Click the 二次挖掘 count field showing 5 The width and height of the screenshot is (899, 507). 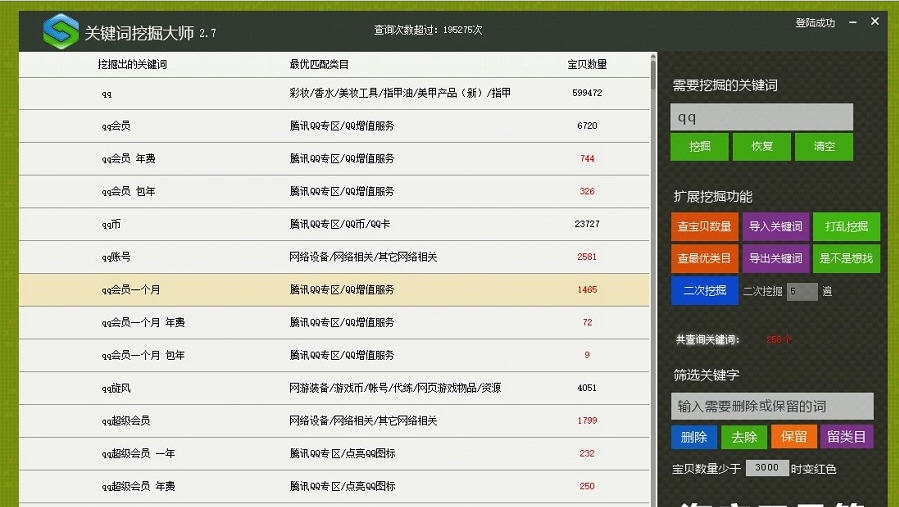[802, 291]
